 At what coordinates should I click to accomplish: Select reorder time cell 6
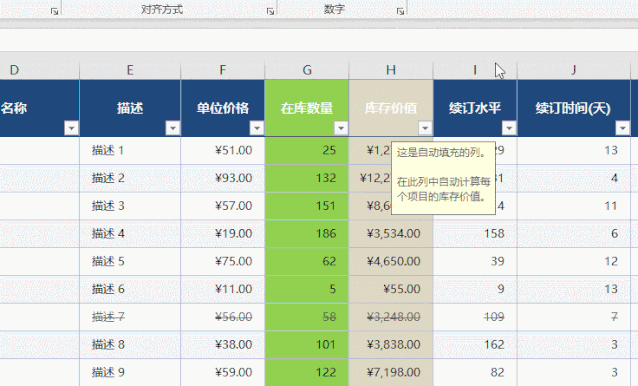tap(574, 233)
